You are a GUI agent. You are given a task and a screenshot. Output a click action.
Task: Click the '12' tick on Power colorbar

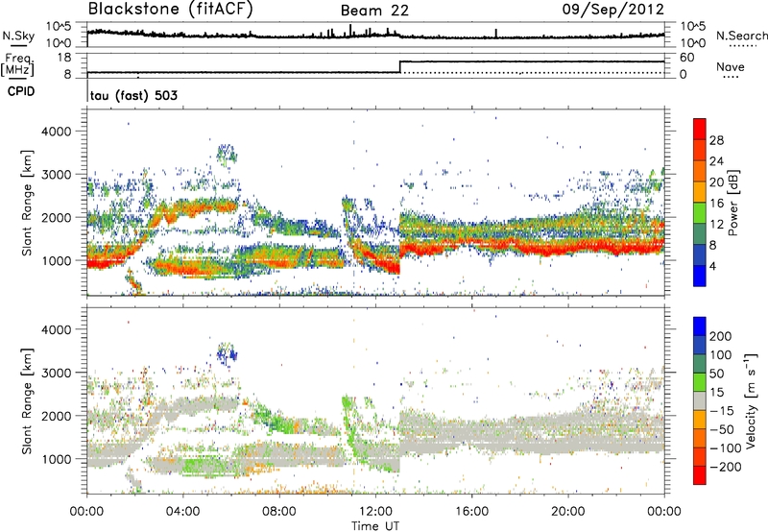click(716, 225)
